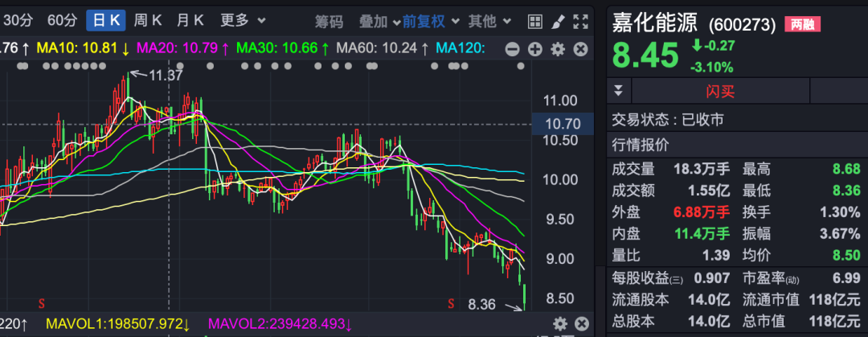Screen dimensions: 868x337
Task: Click the -3.10% change percentage
Action: [x=711, y=68]
